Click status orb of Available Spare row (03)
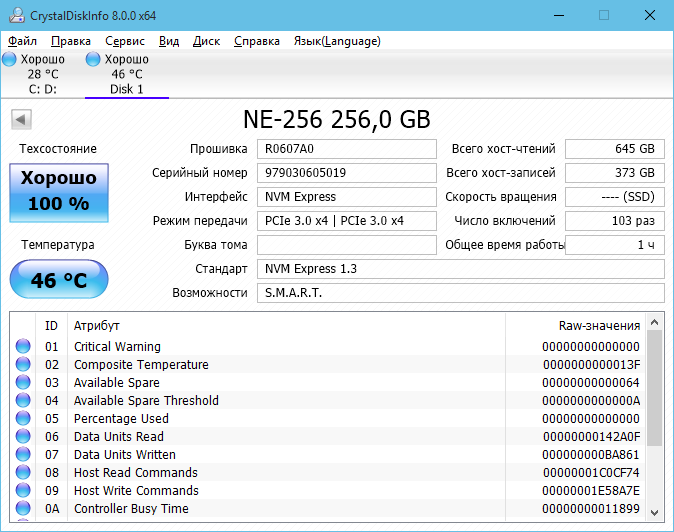674x532 pixels. 23,382
